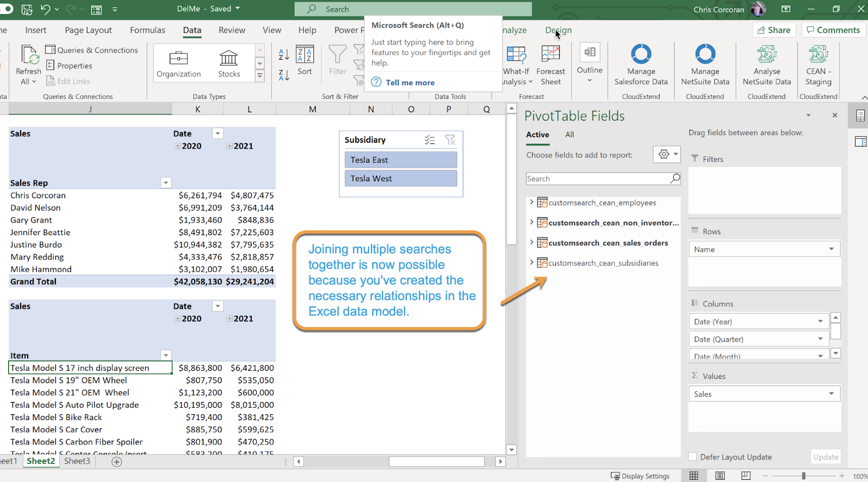Click the Comments button

pos(833,30)
